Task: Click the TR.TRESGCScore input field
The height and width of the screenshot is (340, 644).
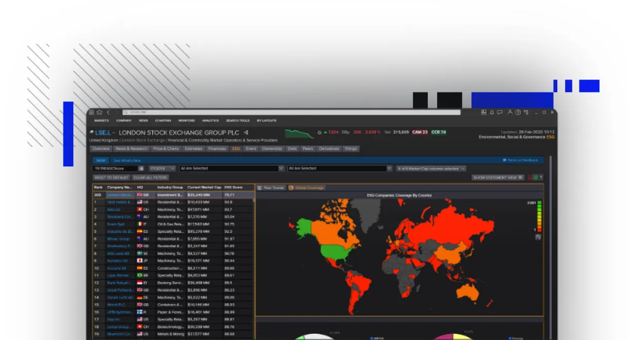Action: [x=115, y=168]
